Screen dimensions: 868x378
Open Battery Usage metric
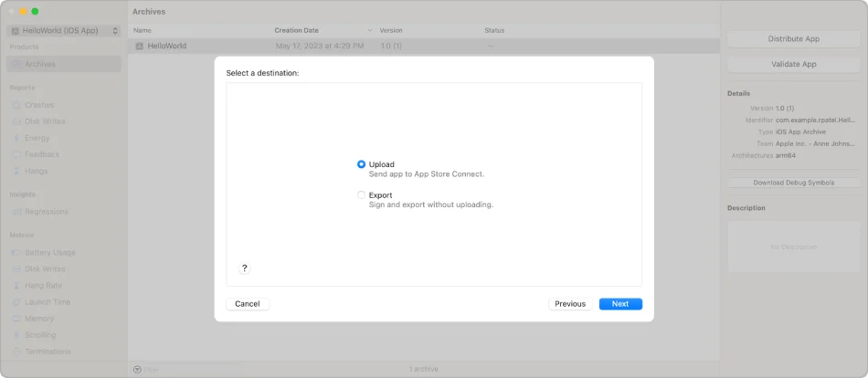[50, 252]
